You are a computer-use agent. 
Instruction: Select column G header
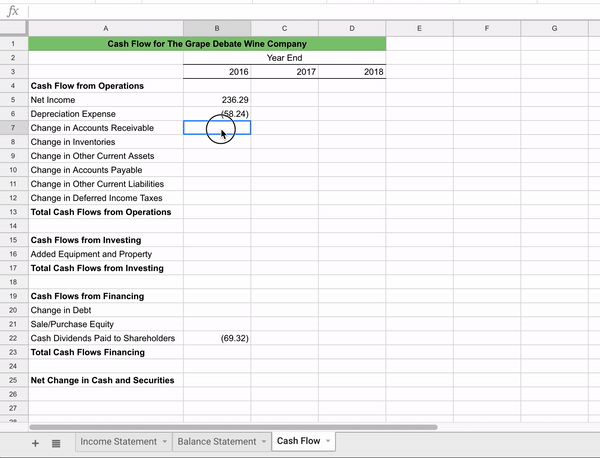[554, 28]
